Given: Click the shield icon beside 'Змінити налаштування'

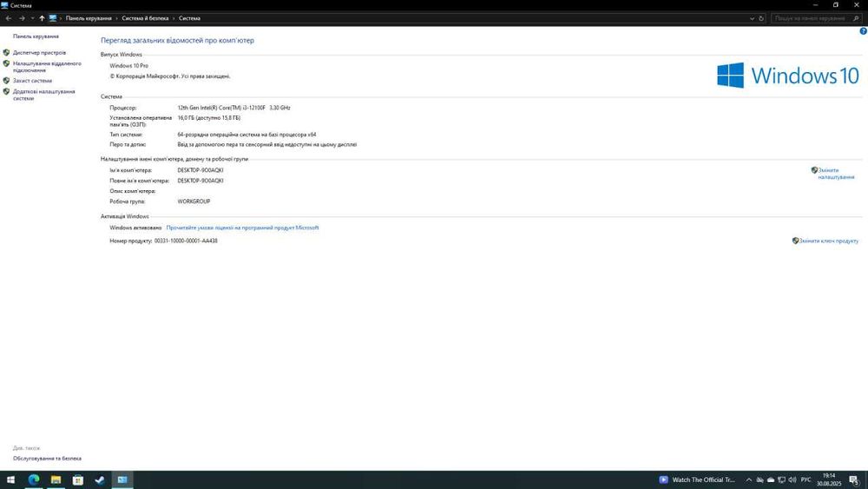Looking at the screenshot, I should pyautogui.click(x=814, y=170).
